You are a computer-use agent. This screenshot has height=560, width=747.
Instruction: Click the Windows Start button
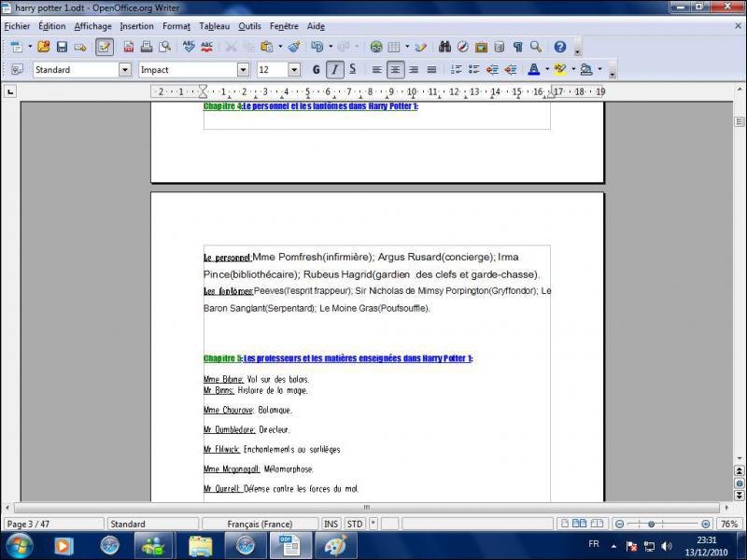click(20, 545)
